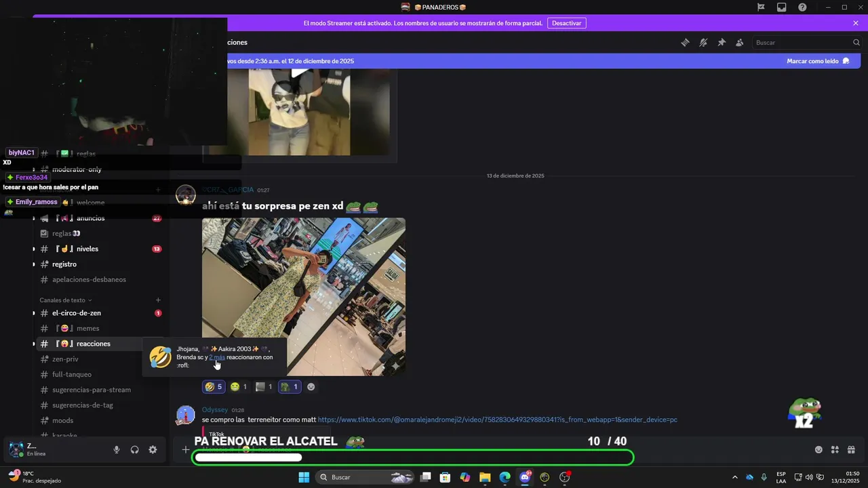This screenshot has height=488, width=868.
Task: Click CR7 message author avatar
Action: [x=186, y=195]
